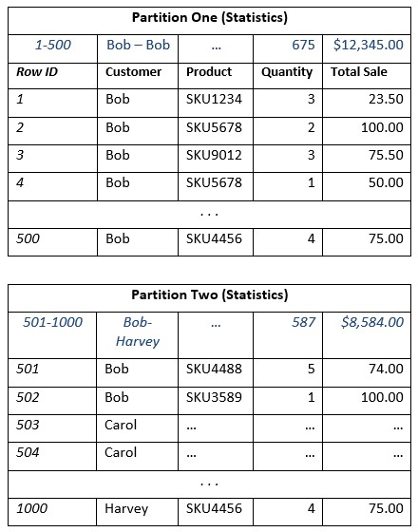Click the Partition One (Statistics) title
418x532 pixels.
[209, 17]
